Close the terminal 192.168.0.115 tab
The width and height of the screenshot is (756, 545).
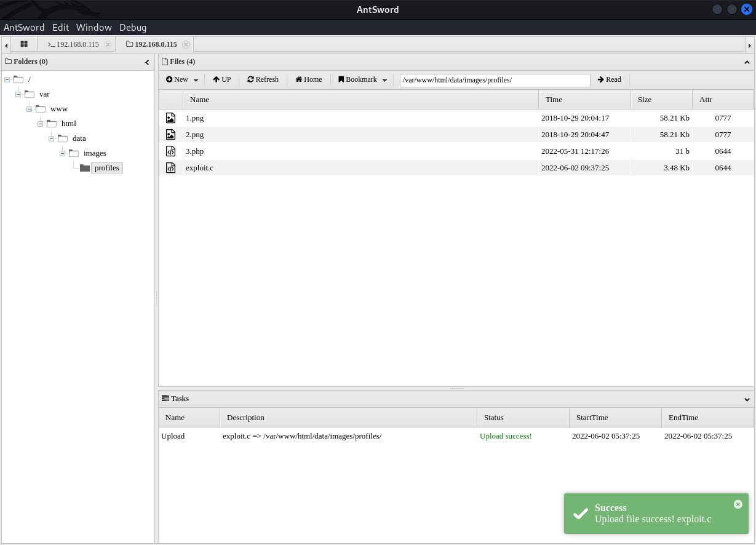108,44
